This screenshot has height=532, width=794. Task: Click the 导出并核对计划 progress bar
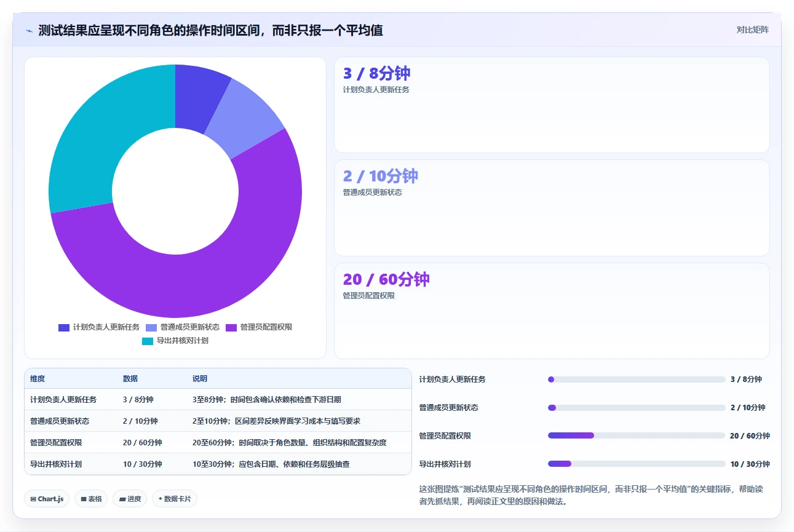pyautogui.click(x=637, y=464)
